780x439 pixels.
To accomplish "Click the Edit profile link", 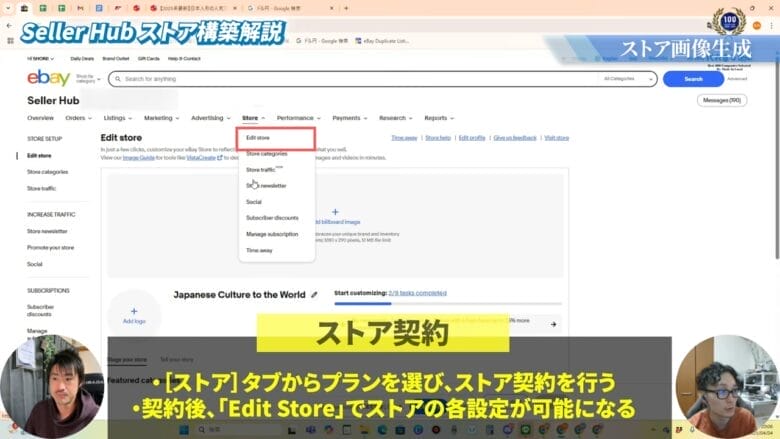I will coord(472,138).
